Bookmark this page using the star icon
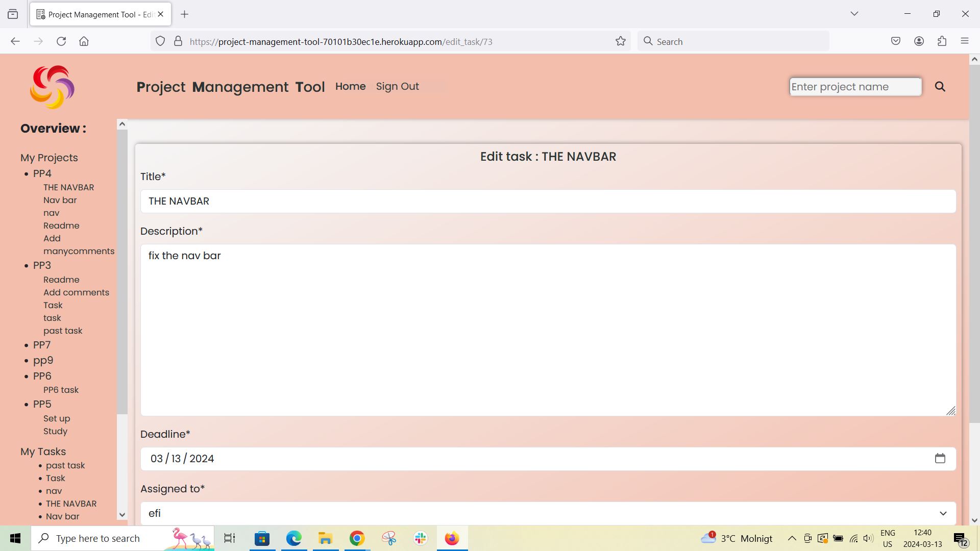Screen dimensions: 980x551 tap(620, 41)
